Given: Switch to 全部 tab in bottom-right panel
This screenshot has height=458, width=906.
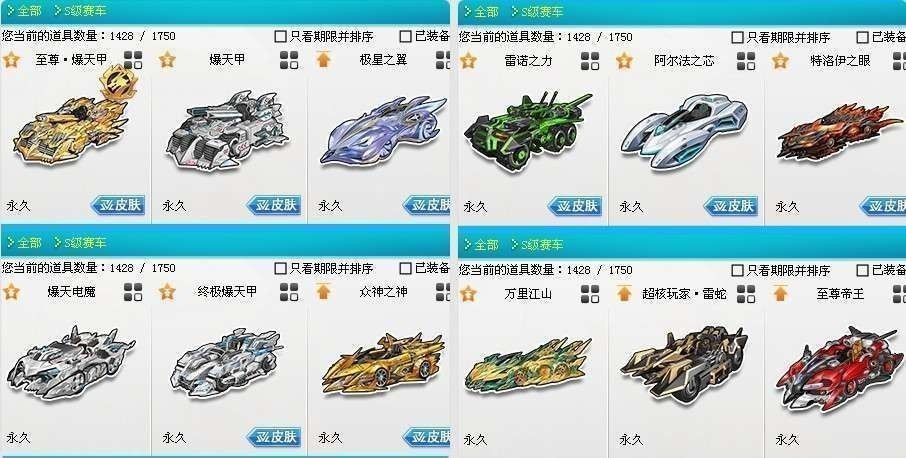Looking at the screenshot, I should click(481, 244).
